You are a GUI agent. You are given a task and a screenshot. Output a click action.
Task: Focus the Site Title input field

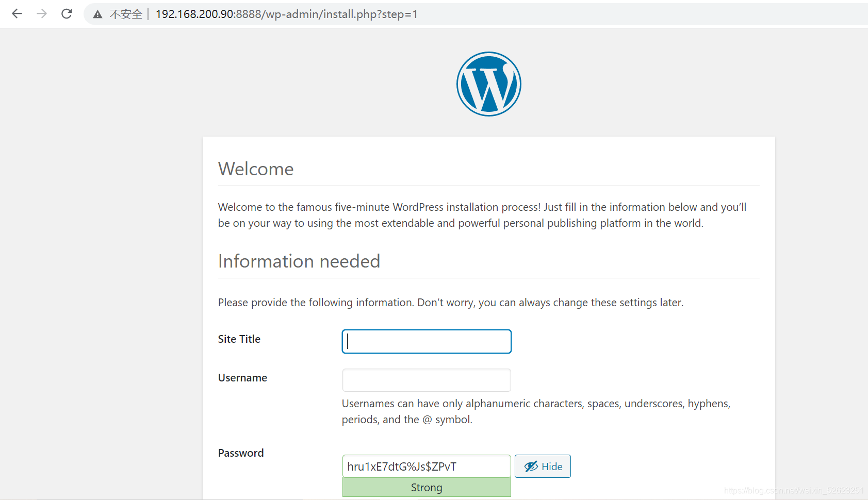tap(427, 341)
